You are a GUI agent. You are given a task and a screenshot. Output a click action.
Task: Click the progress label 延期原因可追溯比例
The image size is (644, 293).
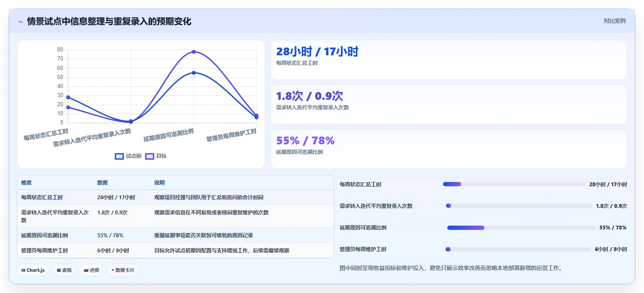coord(363,227)
